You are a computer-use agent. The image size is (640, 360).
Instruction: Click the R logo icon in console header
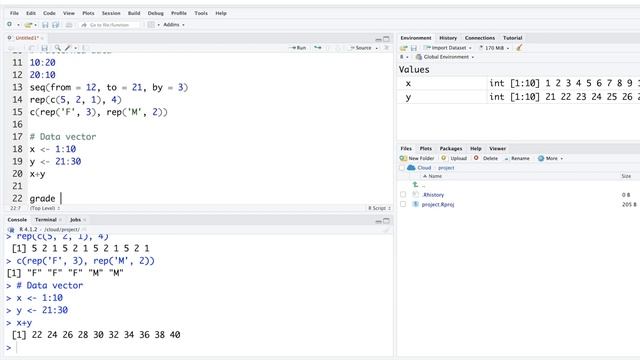pos(11,230)
